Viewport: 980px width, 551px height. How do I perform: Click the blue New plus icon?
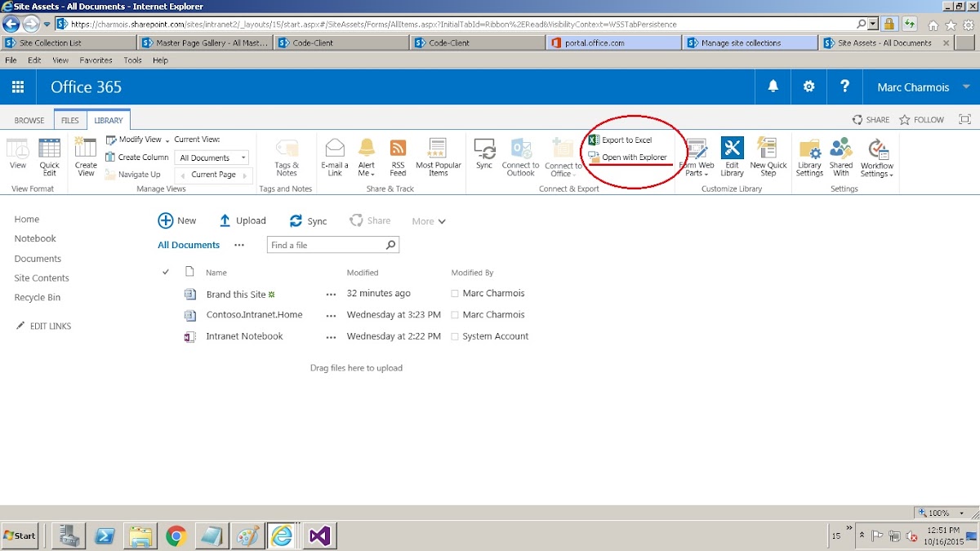166,220
